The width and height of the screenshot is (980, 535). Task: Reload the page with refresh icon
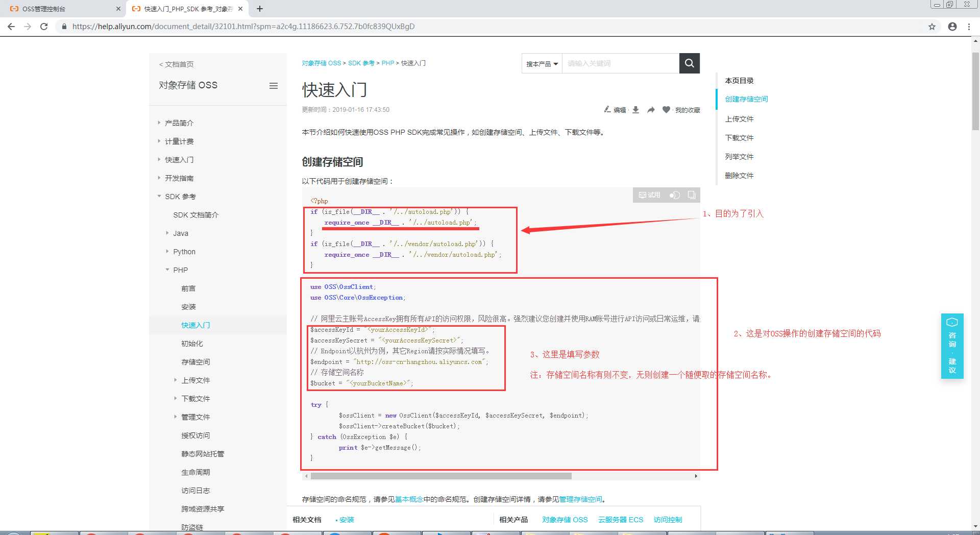[44, 27]
